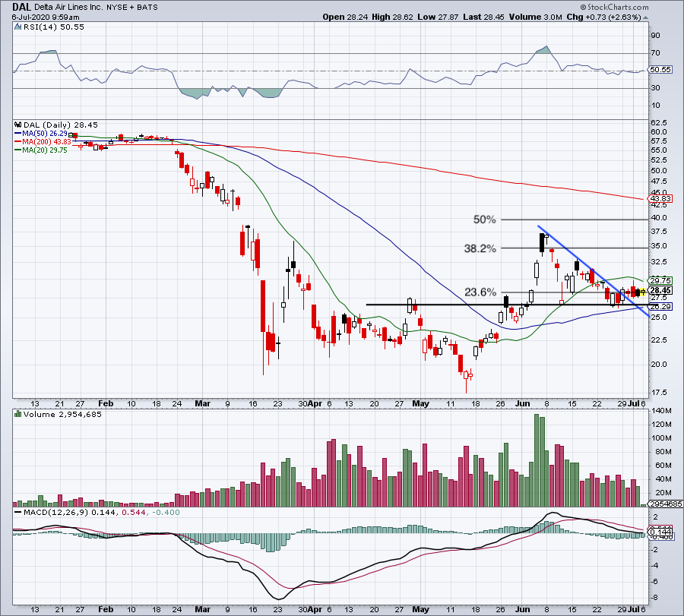This screenshot has width=684, height=616.
Task: Click the yellow-highlighted latest candle
Action: pyautogui.click(x=642, y=292)
